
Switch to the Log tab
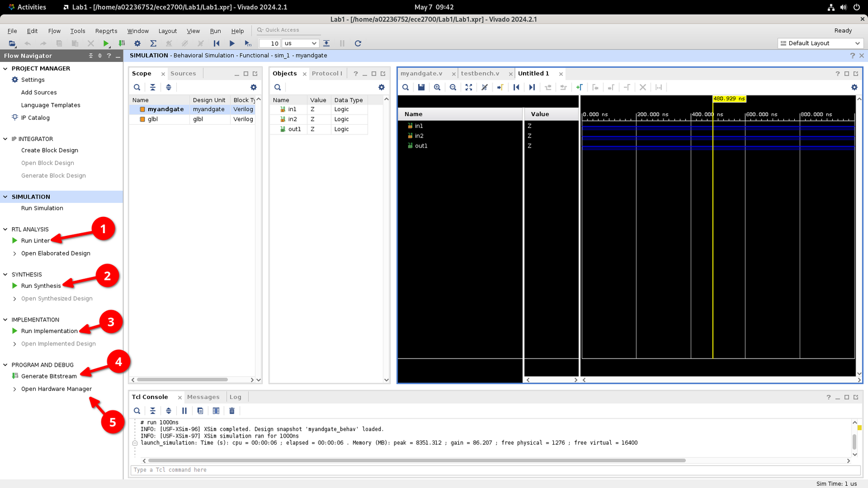coord(235,397)
